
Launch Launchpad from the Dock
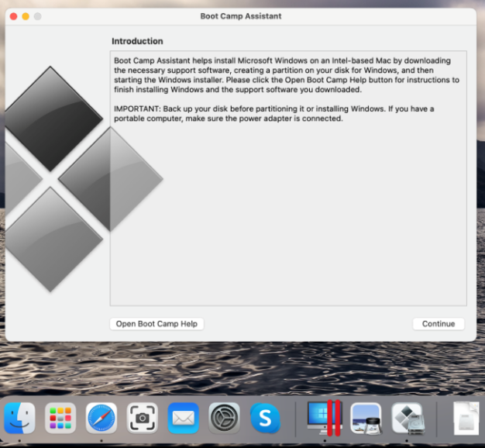coord(60,418)
